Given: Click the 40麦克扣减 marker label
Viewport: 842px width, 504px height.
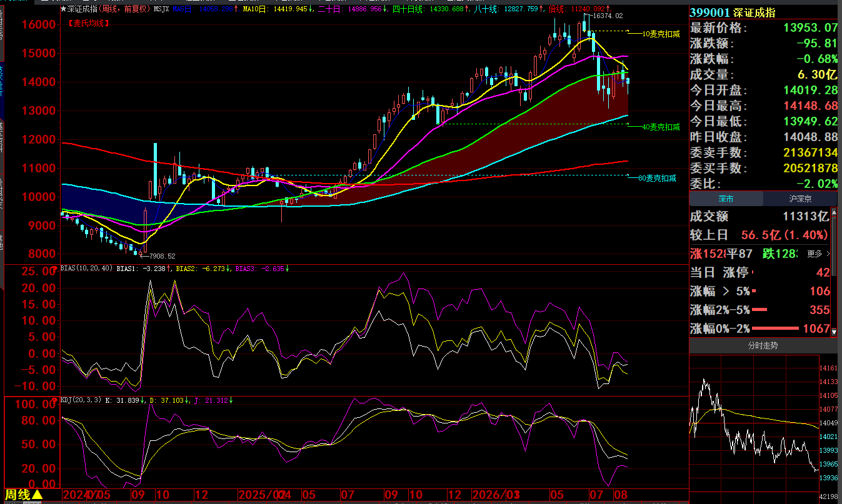Looking at the screenshot, I should [661, 127].
